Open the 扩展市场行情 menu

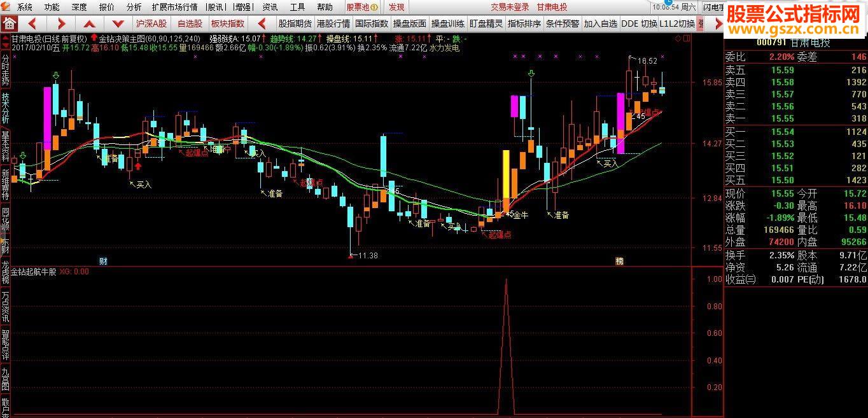(175, 7)
